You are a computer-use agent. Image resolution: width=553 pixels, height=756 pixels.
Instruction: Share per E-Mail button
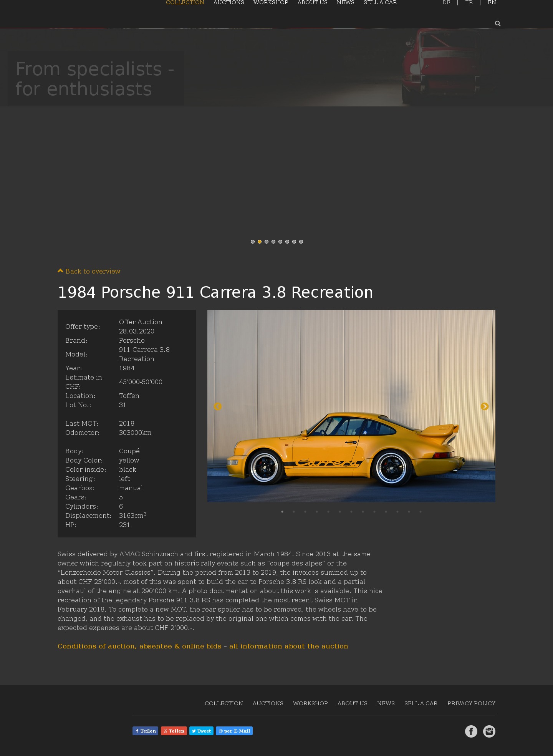[234, 731]
